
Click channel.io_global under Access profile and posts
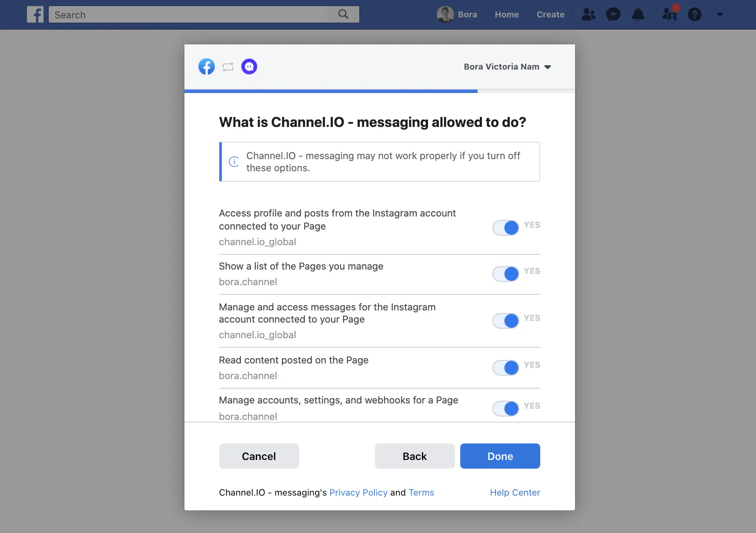[x=258, y=242]
